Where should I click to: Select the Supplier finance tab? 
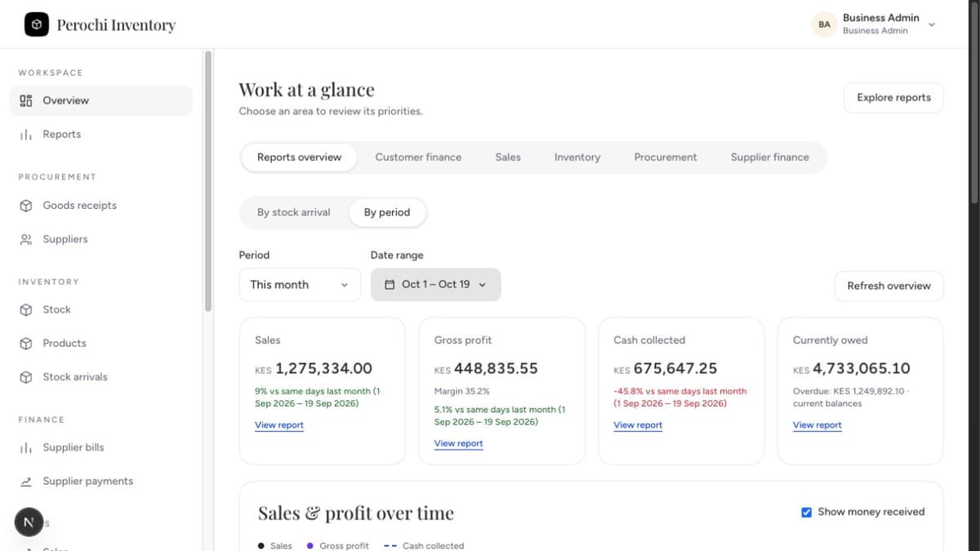coord(770,158)
